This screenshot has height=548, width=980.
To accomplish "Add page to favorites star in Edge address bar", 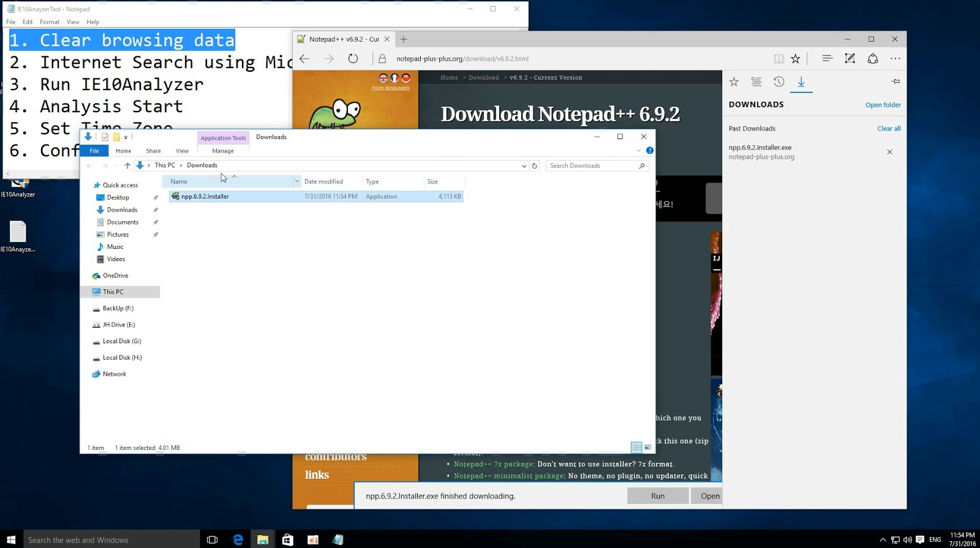I will (795, 59).
